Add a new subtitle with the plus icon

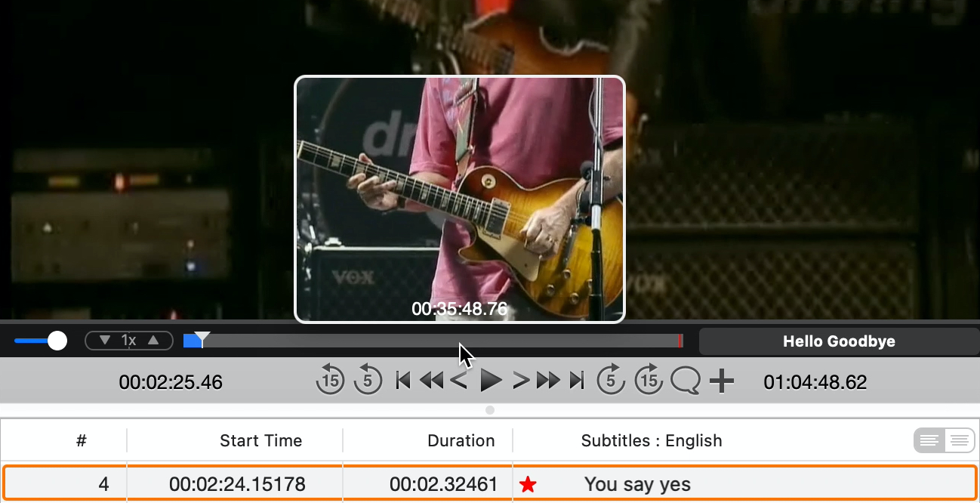[x=723, y=381]
